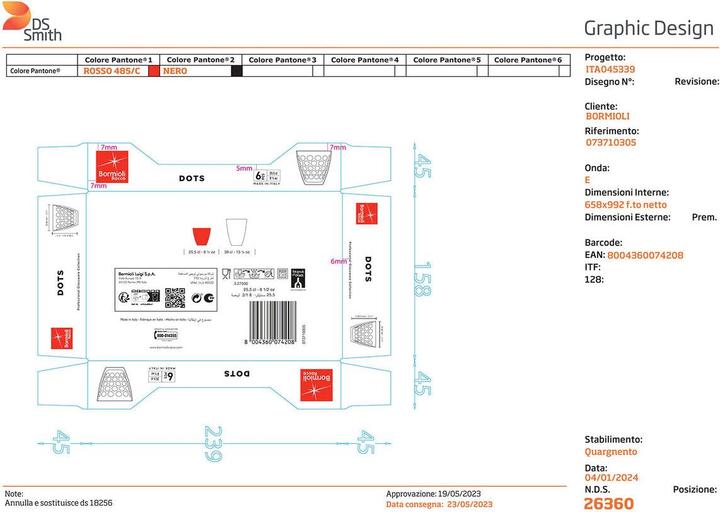Click the red ROSSO 485/C color swatch
Viewport: 720px width, 512px height.
pos(154,71)
